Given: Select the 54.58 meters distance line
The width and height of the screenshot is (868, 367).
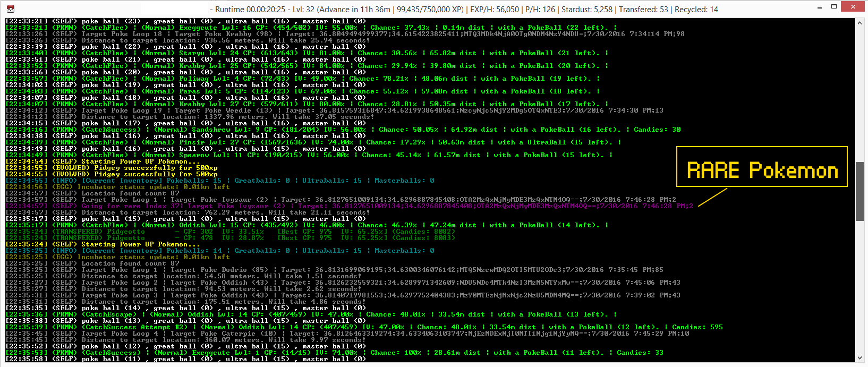Looking at the screenshot, I should [x=184, y=276].
